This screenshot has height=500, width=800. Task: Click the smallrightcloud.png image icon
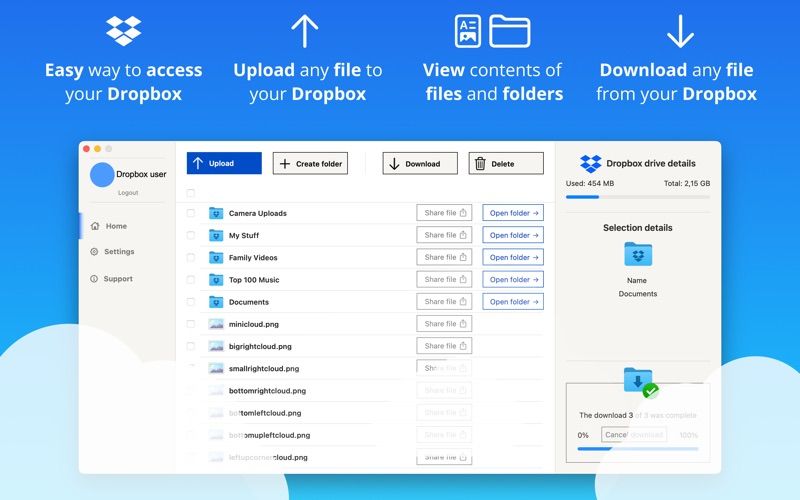pos(216,368)
